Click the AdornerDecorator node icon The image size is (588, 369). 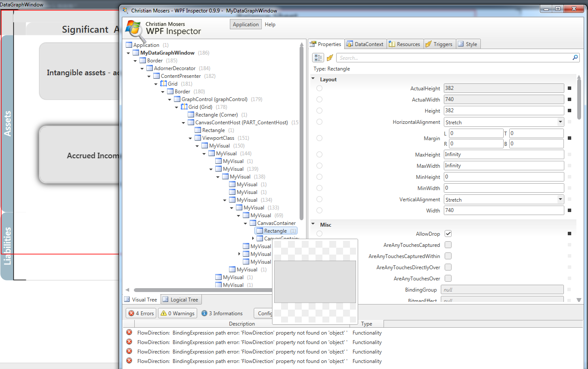click(149, 68)
